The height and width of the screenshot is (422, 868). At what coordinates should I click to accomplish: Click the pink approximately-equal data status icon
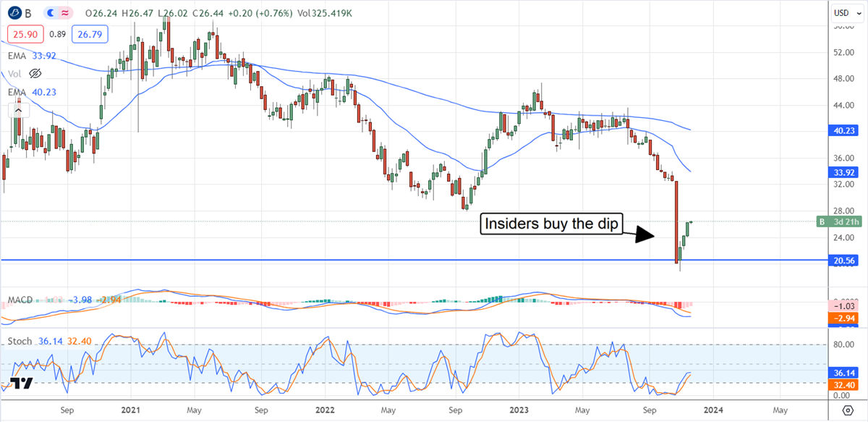pos(64,14)
